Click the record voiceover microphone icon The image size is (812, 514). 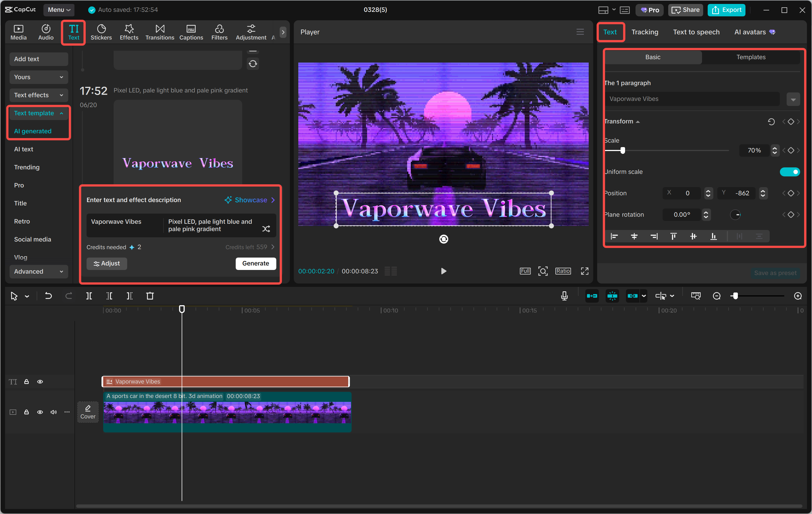tap(564, 296)
